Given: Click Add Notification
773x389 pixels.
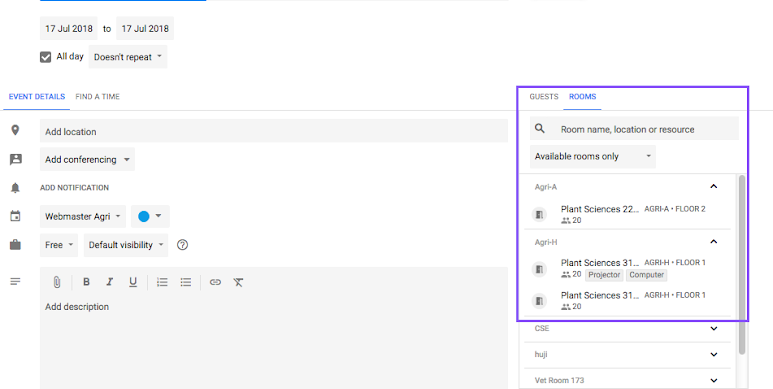Looking at the screenshot, I should point(74,188).
